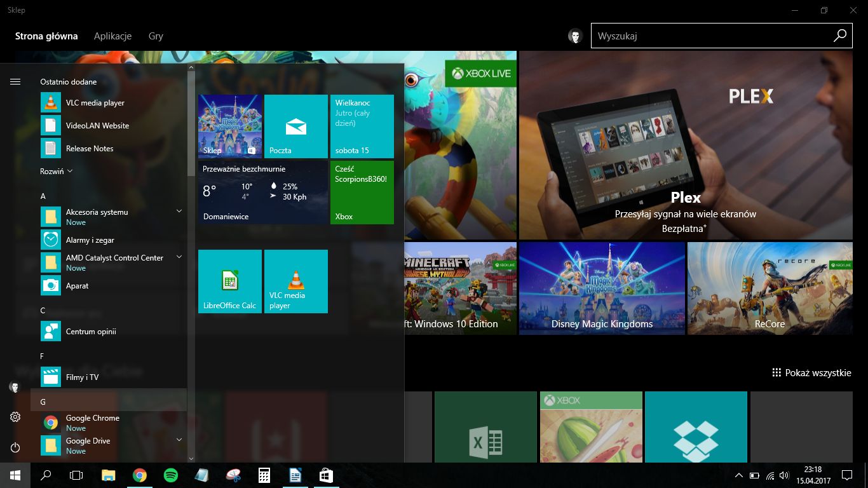Open the Sklep live tile
Screen dimensions: 868x488
pos(230,126)
